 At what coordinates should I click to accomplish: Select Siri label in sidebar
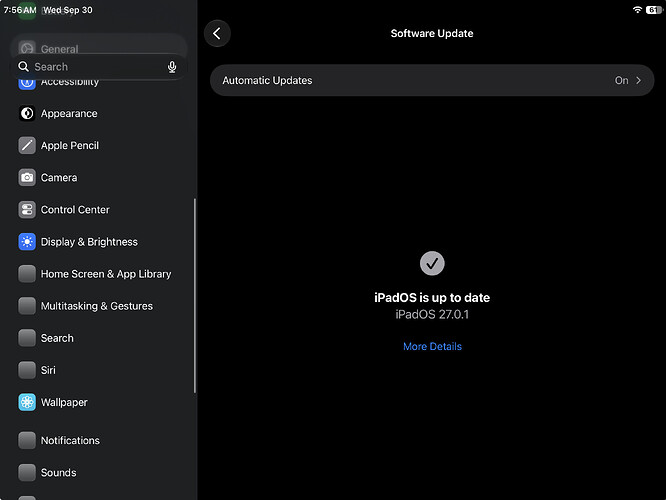[x=48, y=370]
